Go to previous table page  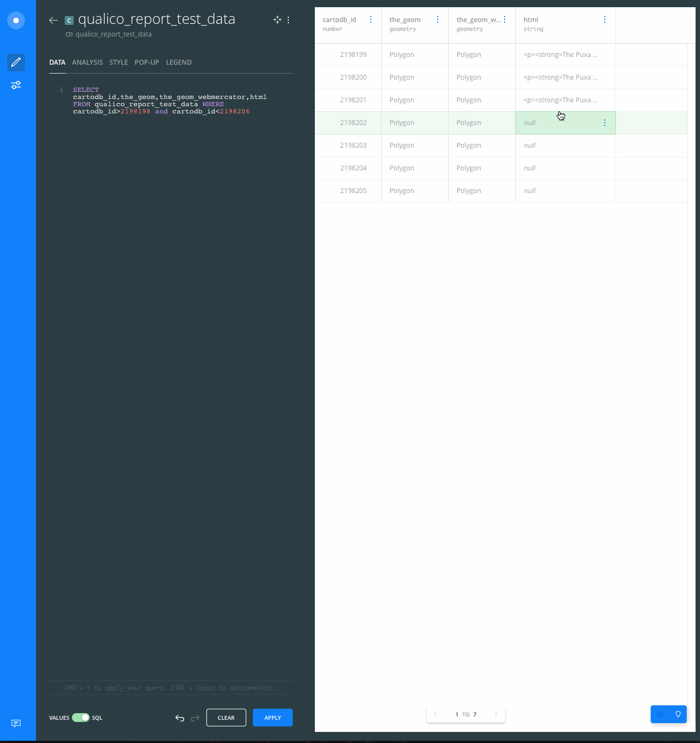436,714
